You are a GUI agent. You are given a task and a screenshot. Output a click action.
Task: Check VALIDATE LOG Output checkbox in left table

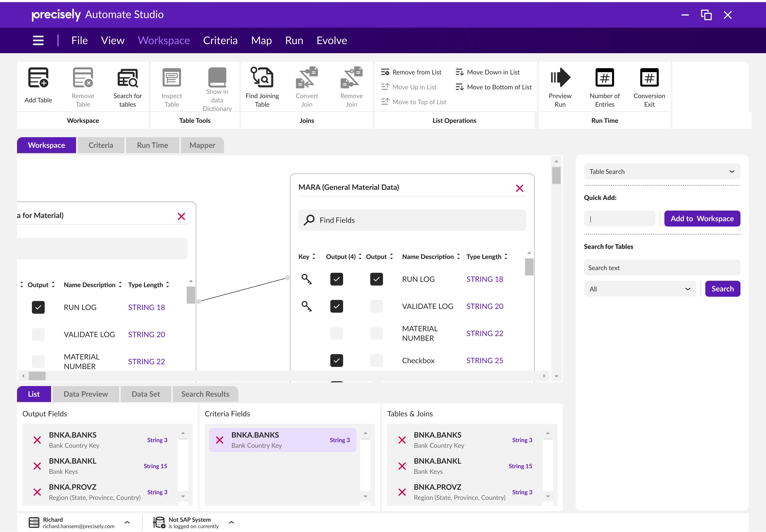coord(38,334)
